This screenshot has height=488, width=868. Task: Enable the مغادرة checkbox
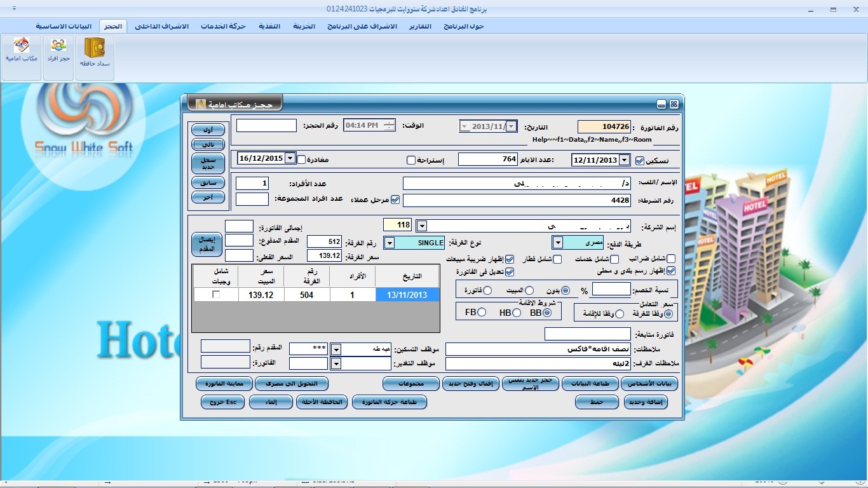tap(302, 159)
